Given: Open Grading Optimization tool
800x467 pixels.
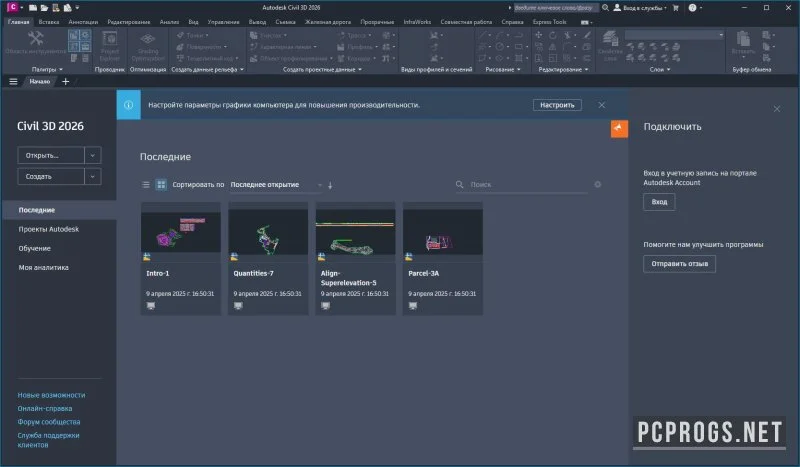Looking at the screenshot, I should click(148, 46).
